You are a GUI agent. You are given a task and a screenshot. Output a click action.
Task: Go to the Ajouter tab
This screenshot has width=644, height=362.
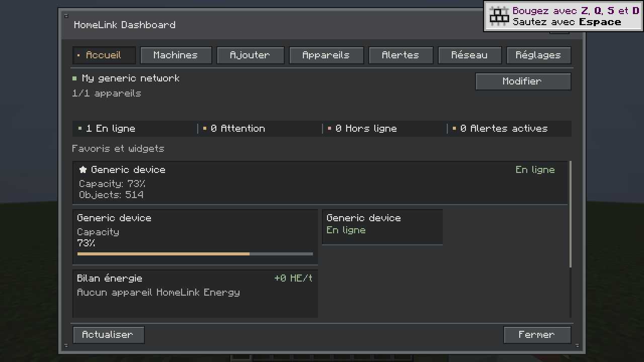point(250,55)
